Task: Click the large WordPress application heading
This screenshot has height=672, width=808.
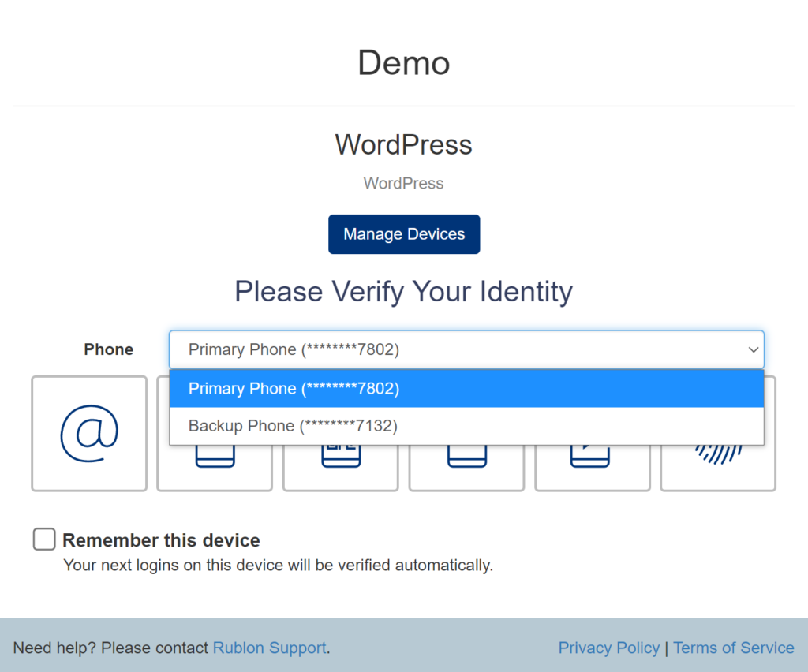Action: pos(403,144)
